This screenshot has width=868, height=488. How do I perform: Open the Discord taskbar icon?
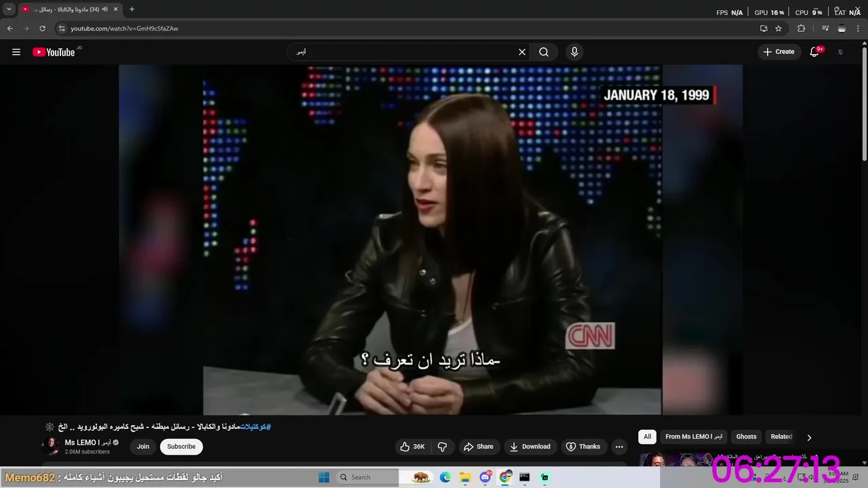coord(486,477)
